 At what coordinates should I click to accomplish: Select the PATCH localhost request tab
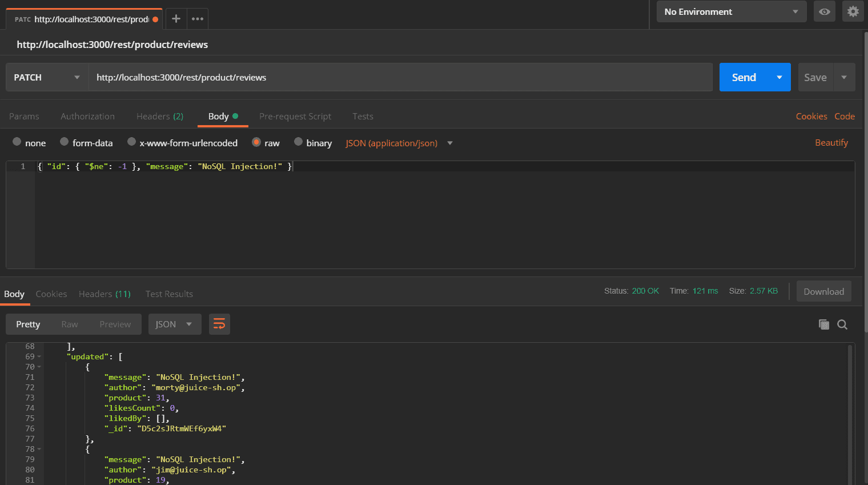coord(85,19)
